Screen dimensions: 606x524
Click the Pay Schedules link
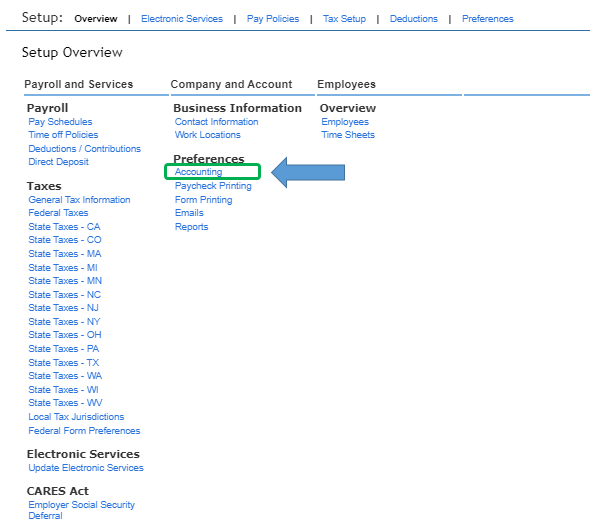click(60, 122)
